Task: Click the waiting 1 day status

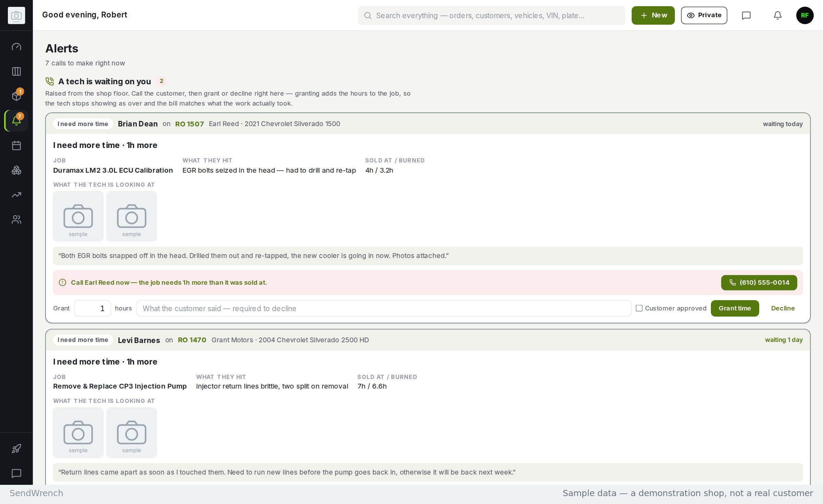Action: [784, 340]
